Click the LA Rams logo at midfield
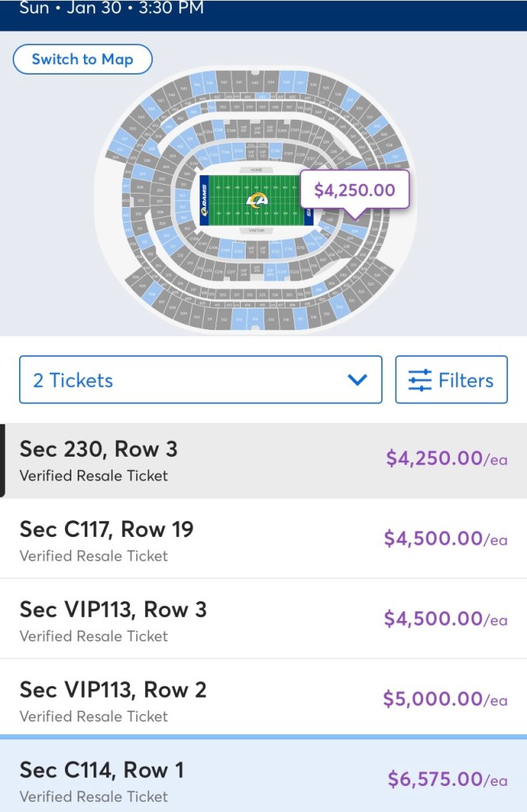Screen dimensions: 527x812 point(256,200)
